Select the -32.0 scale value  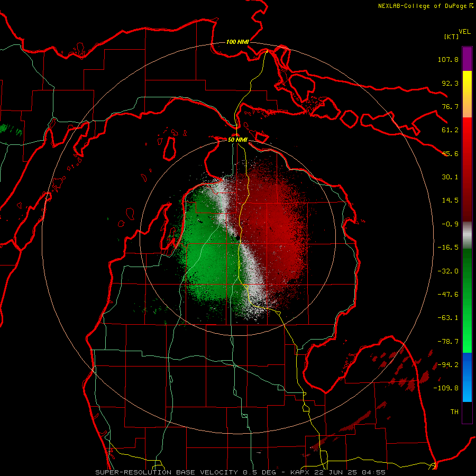(448, 271)
